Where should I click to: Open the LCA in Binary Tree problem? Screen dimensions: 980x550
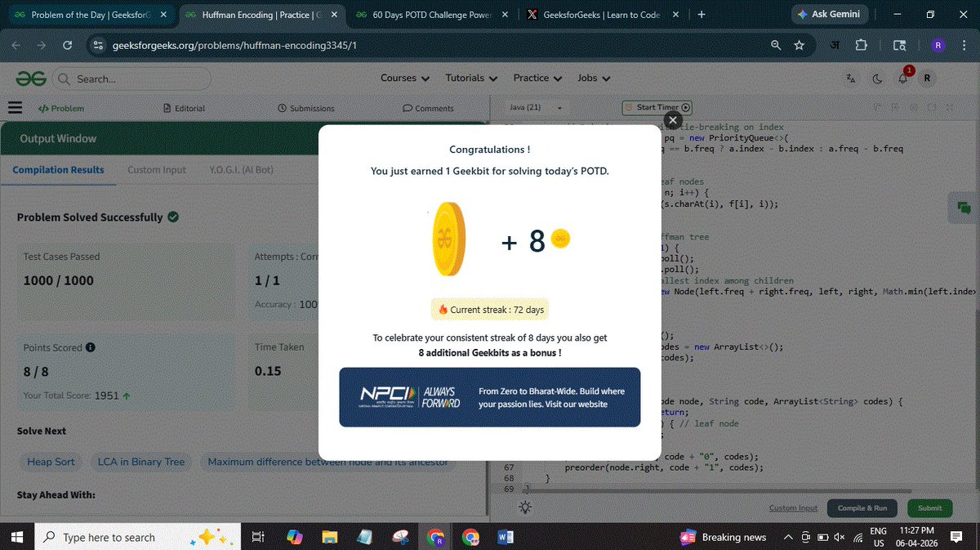coord(141,462)
